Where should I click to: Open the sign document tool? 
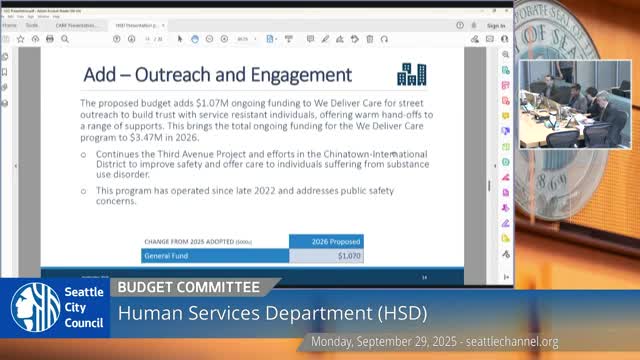pos(340,39)
